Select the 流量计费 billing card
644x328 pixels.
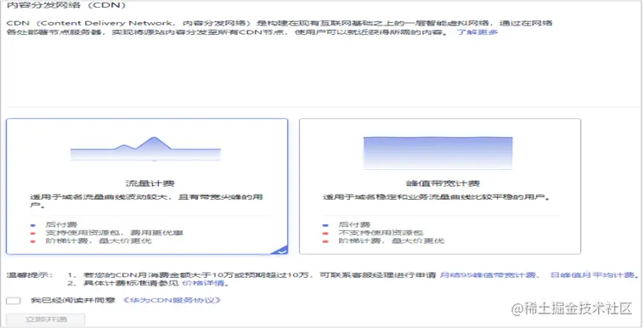[x=147, y=186]
